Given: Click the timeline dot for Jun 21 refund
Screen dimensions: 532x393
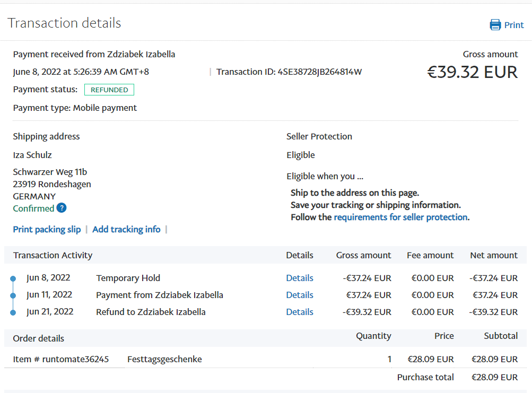Looking at the screenshot, I should point(13,312).
